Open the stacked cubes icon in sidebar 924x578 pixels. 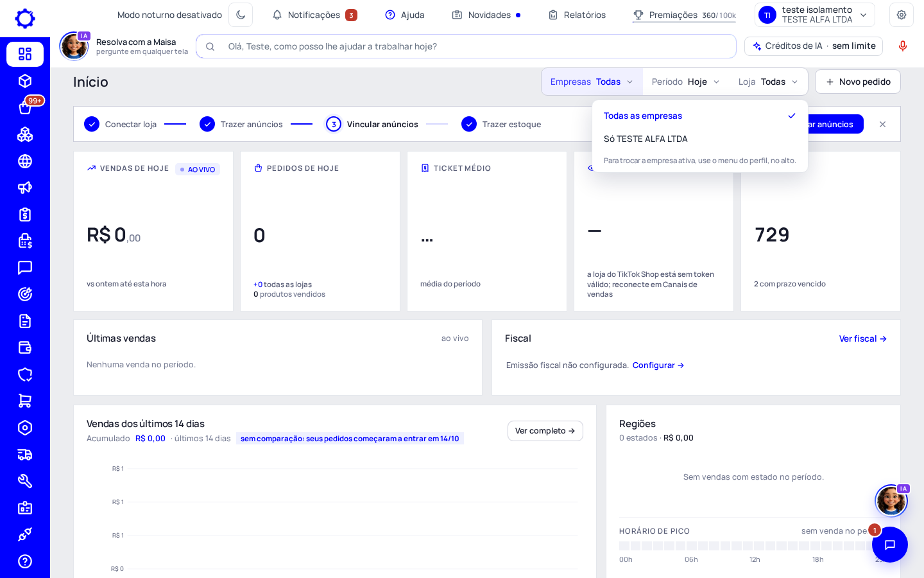pyautogui.click(x=25, y=134)
